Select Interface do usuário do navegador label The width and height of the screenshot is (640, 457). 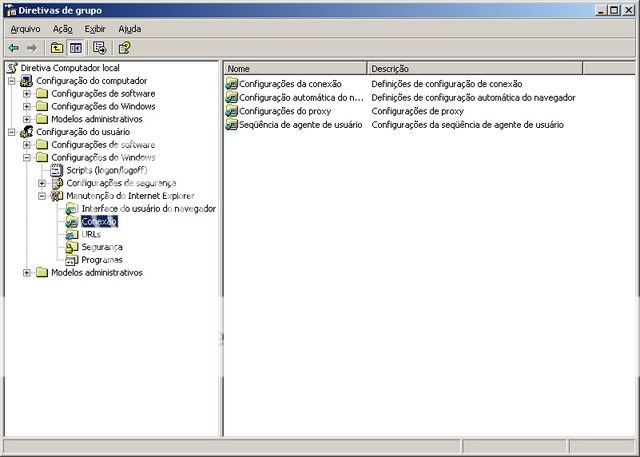(149, 209)
